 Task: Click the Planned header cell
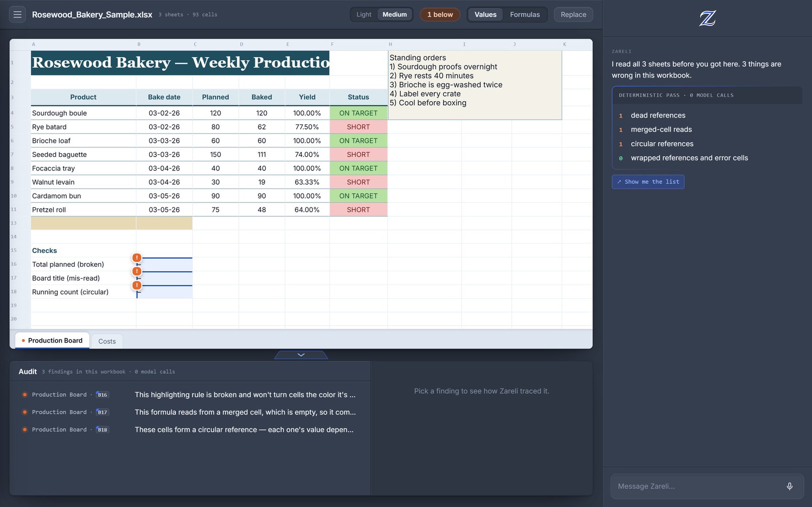pos(215,97)
